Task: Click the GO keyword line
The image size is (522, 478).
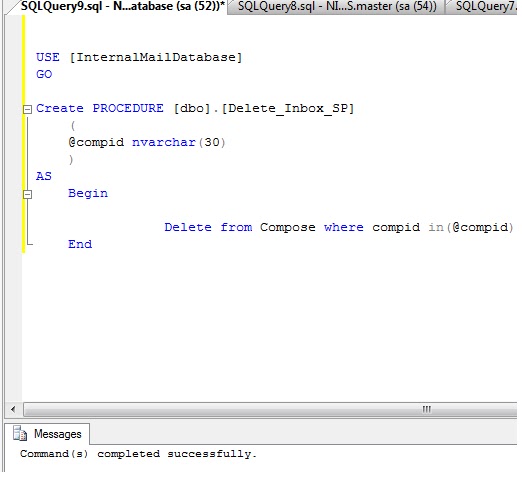Action: 44,74
